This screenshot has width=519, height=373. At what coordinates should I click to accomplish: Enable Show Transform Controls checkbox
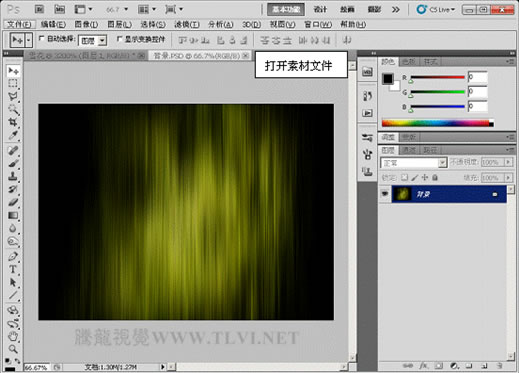pos(119,39)
